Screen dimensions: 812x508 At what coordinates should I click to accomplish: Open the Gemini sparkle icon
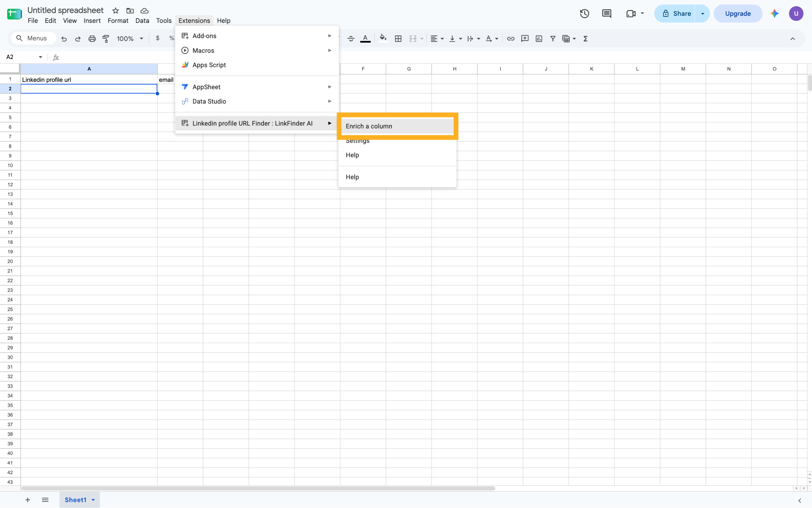775,14
